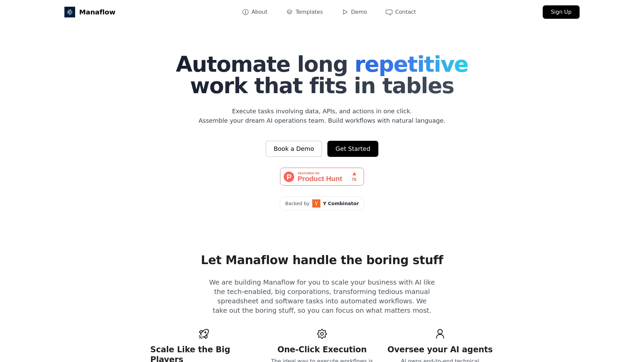
Task: Click the settings gear One-Click Execution icon
Action: (x=322, y=334)
